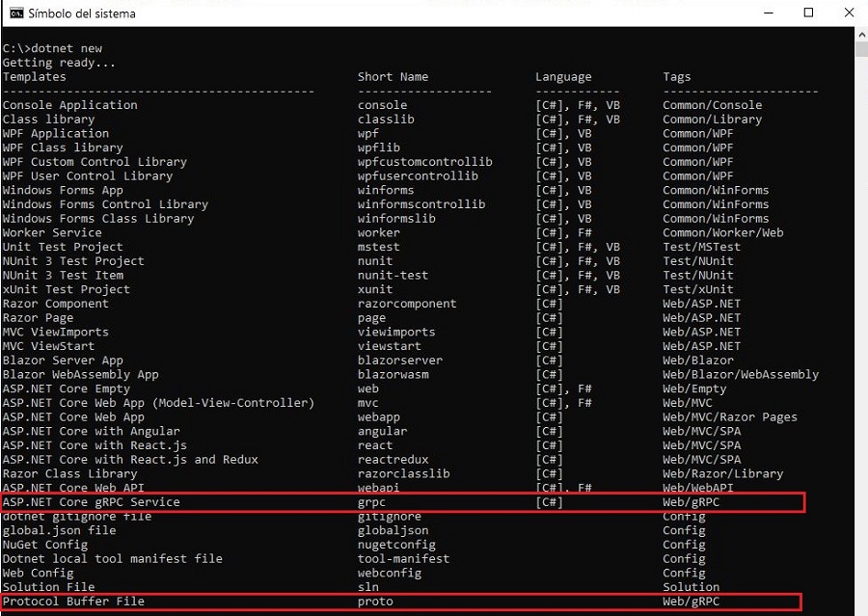Click the 'Getting ready...' text

coord(59,63)
